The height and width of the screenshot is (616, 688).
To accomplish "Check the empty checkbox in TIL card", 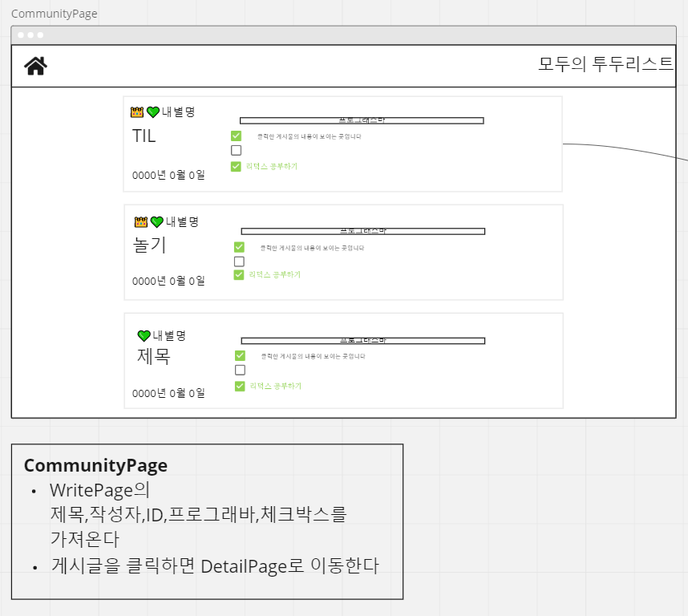I will pos(236,151).
